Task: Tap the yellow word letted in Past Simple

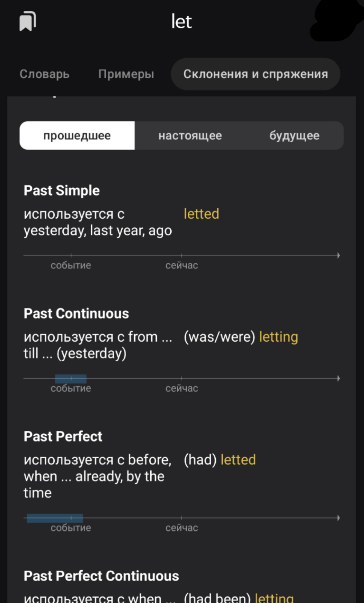Action: click(x=201, y=214)
